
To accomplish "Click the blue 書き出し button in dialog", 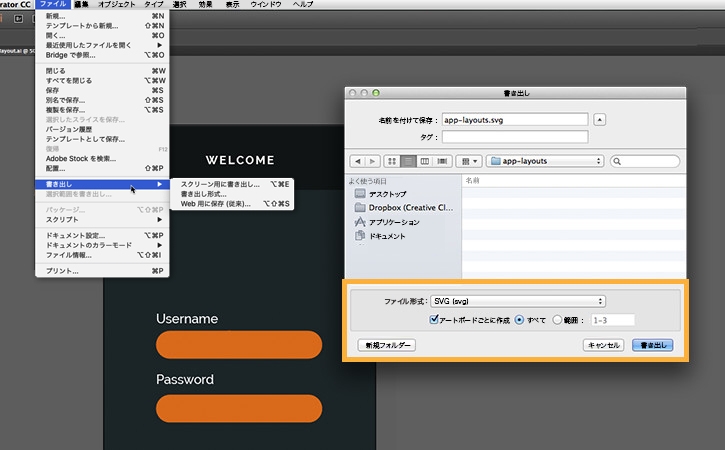I will click(653, 345).
